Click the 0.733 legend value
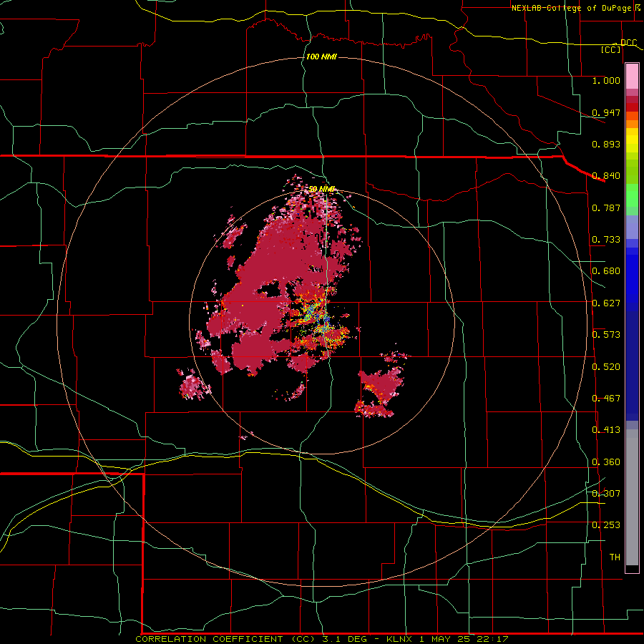The width and height of the screenshot is (644, 644). pos(606,240)
